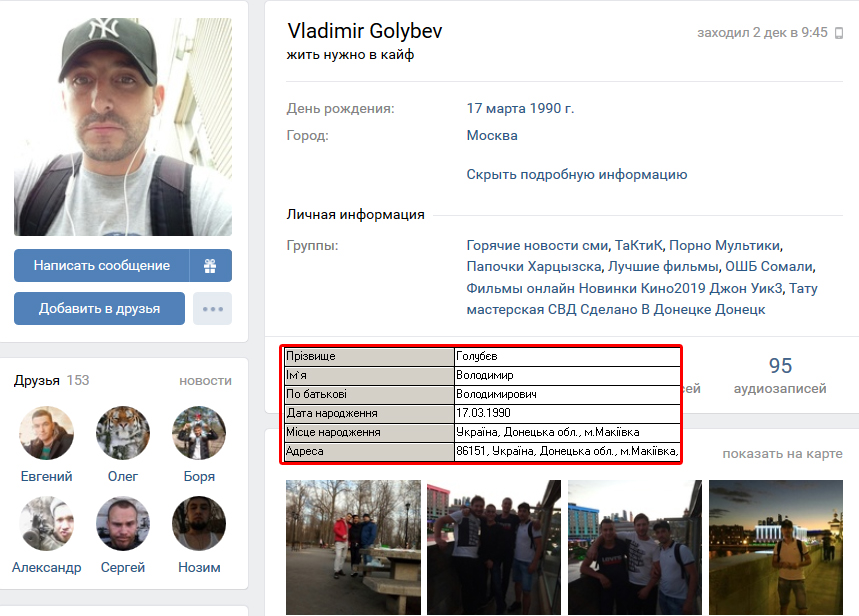This screenshot has height=616, width=859.
Task: Open first park group photo thumbnail
Action: click(353, 547)
